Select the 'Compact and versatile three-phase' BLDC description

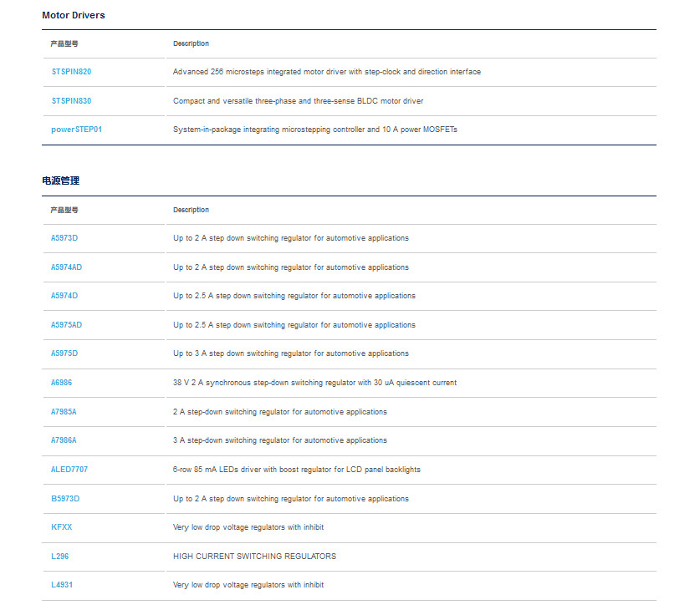click(299, 101)
